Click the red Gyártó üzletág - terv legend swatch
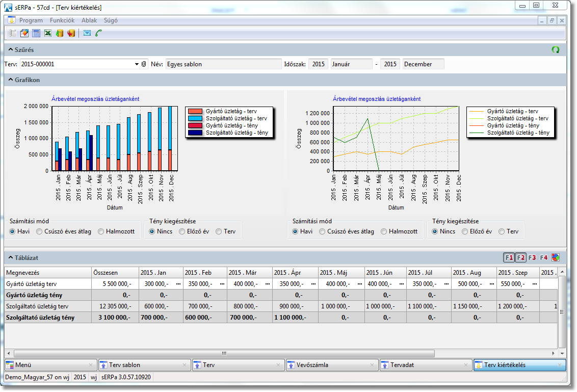Viewport: 577px width, 392px height. 196,111
